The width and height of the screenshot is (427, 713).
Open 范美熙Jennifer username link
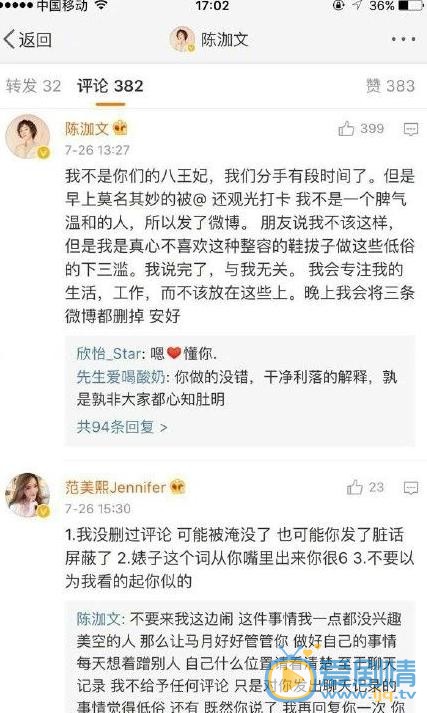pyautogui.click(x=116, y=487)
